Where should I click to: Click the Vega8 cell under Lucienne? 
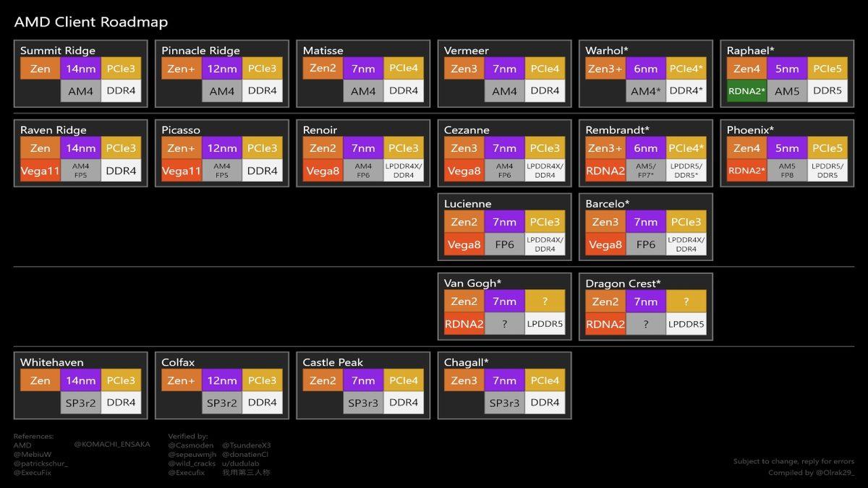(x=463, y=244)
